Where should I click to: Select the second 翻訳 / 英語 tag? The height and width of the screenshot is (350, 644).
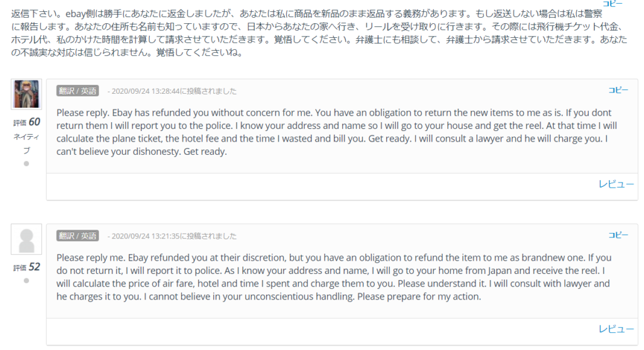coord(77,235)
